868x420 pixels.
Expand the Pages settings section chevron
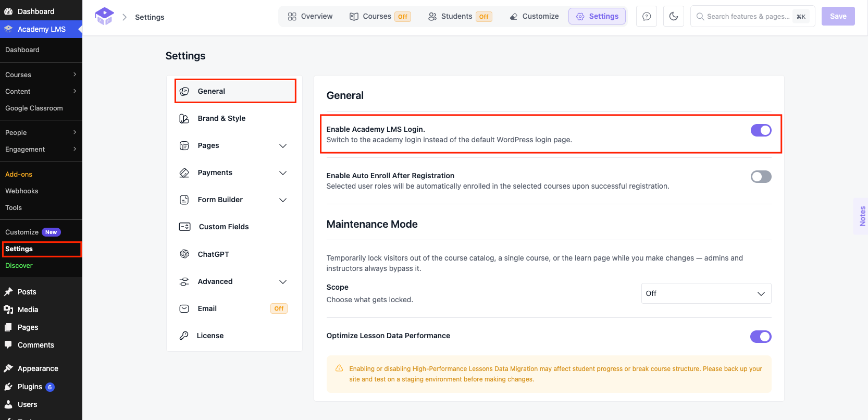[283, 146]
